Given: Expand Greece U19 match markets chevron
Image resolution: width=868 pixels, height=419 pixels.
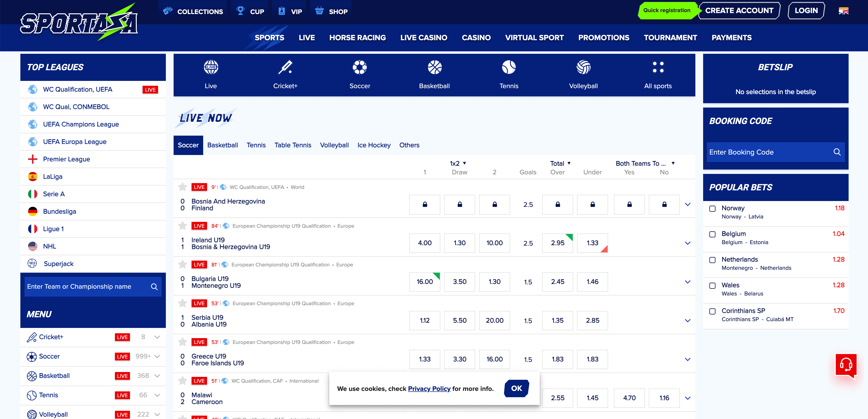Looking at the screenshot, I should point(688,359).
